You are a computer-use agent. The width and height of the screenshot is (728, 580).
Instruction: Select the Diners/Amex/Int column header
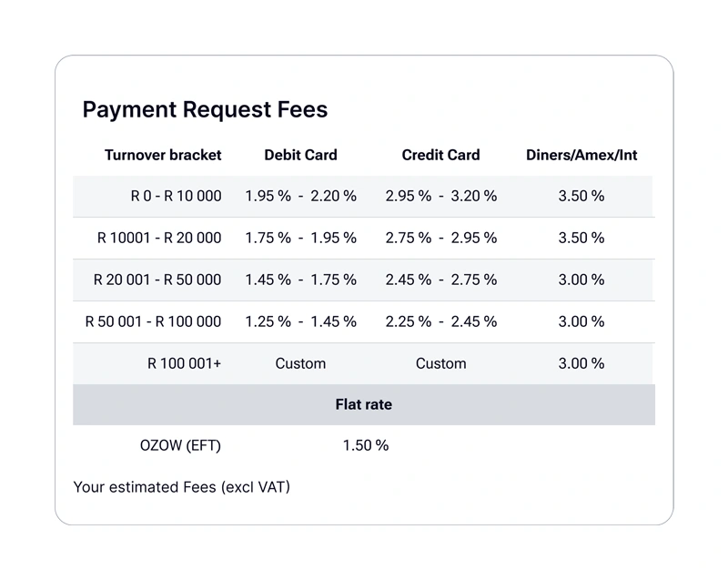(x=581, y=155)
